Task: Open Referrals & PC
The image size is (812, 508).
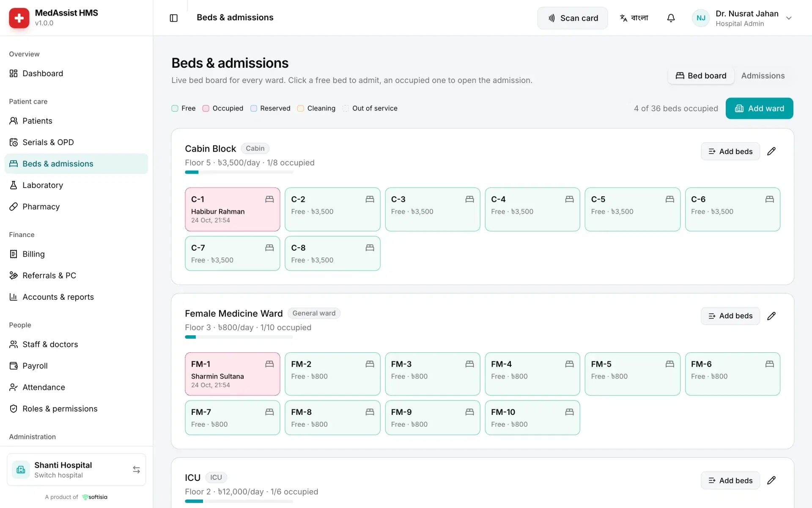Action: coord(76,275)
